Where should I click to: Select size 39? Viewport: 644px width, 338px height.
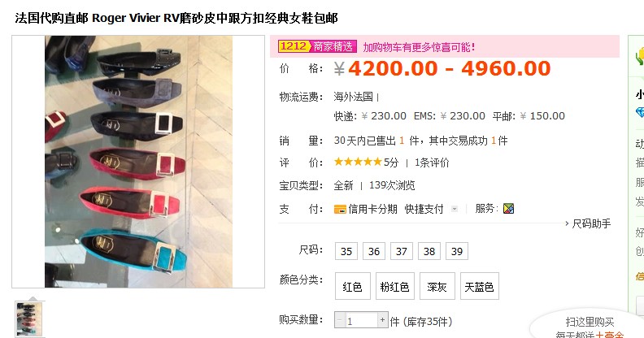[457, 251]
